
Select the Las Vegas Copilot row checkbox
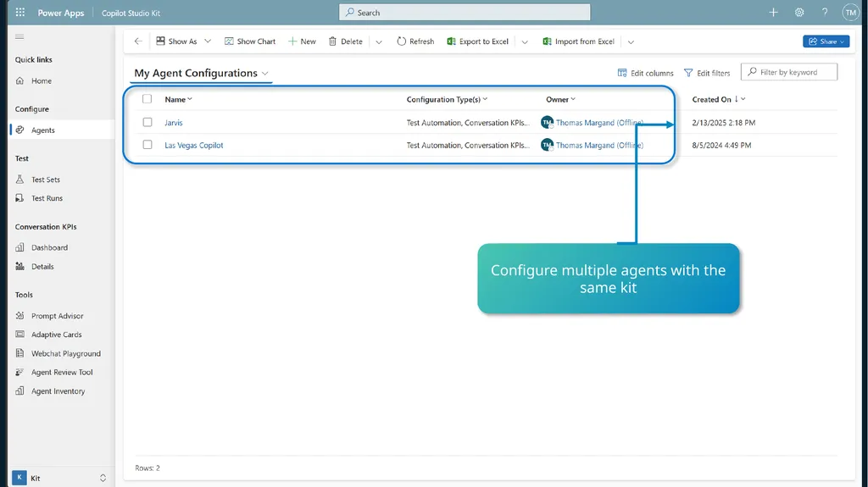(x=147, y=145)
